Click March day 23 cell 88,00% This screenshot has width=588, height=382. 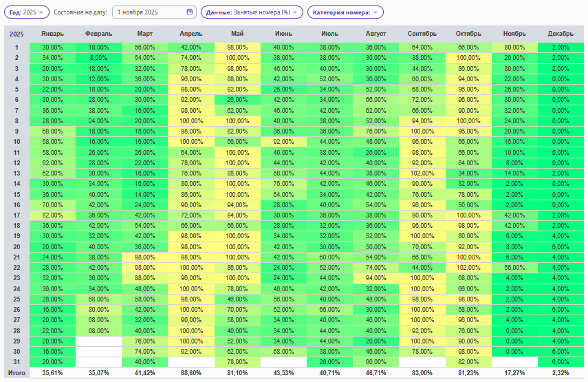pos(144,278)
